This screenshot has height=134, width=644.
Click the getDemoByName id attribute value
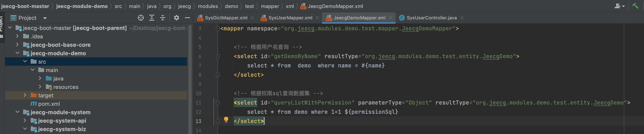pos(296,56)
